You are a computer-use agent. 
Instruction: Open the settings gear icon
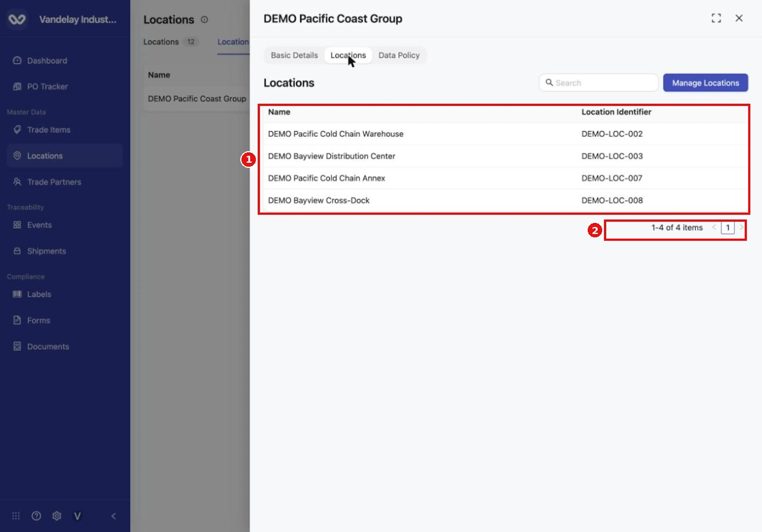pyautogui.click(x=57, y=516)
